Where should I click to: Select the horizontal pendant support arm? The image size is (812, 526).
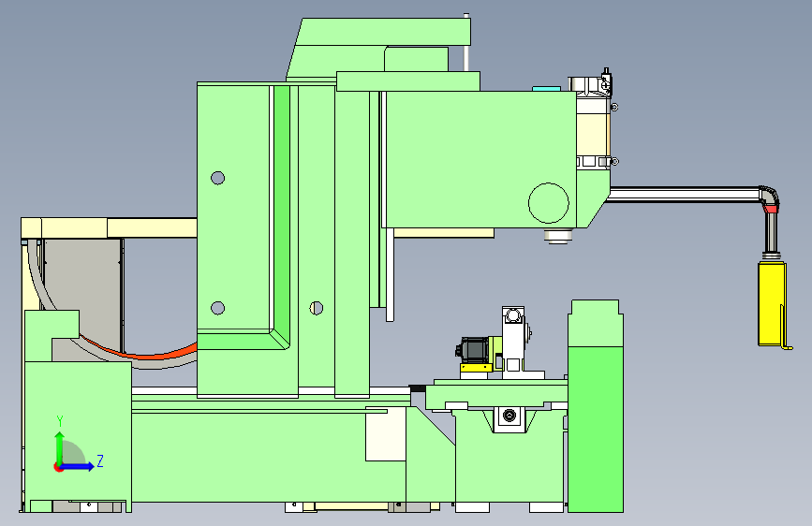685,195
